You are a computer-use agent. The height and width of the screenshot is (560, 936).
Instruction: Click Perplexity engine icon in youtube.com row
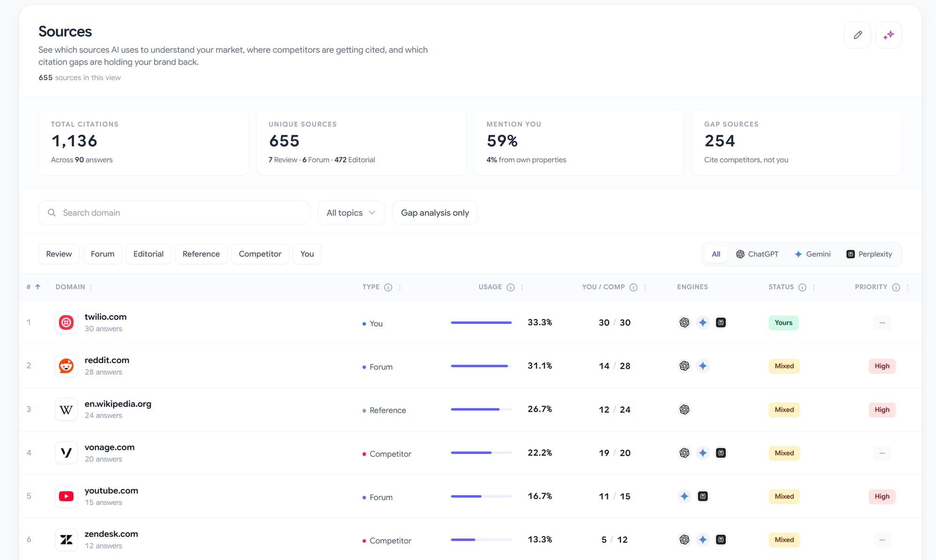(702, 496)
